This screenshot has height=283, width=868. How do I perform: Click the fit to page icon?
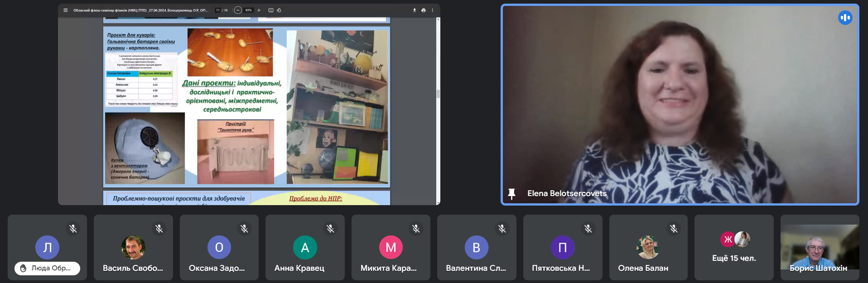pos(271,10)
